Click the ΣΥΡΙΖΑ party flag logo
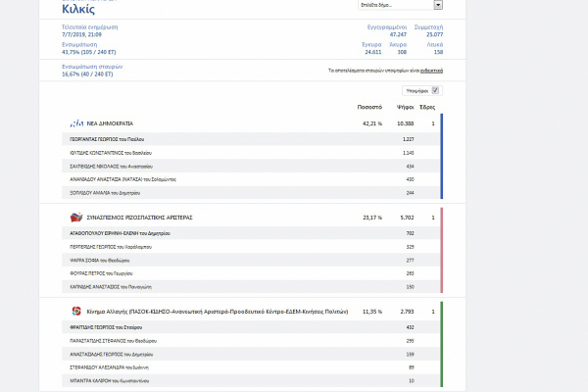Viewport: 588px width, 392px height. click(x=75, y=217)
